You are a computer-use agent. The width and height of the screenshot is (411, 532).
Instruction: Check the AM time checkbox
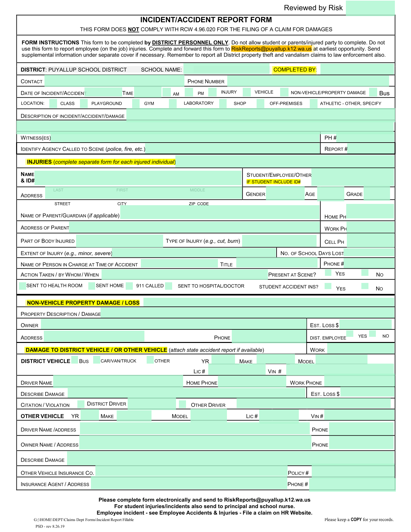pyautogui.click(x=167, y=92)
